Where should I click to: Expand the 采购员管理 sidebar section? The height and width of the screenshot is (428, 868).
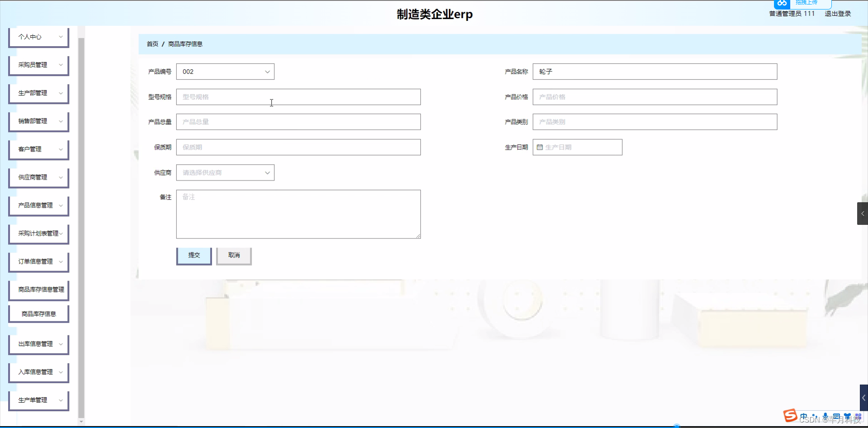coord(38,65)
